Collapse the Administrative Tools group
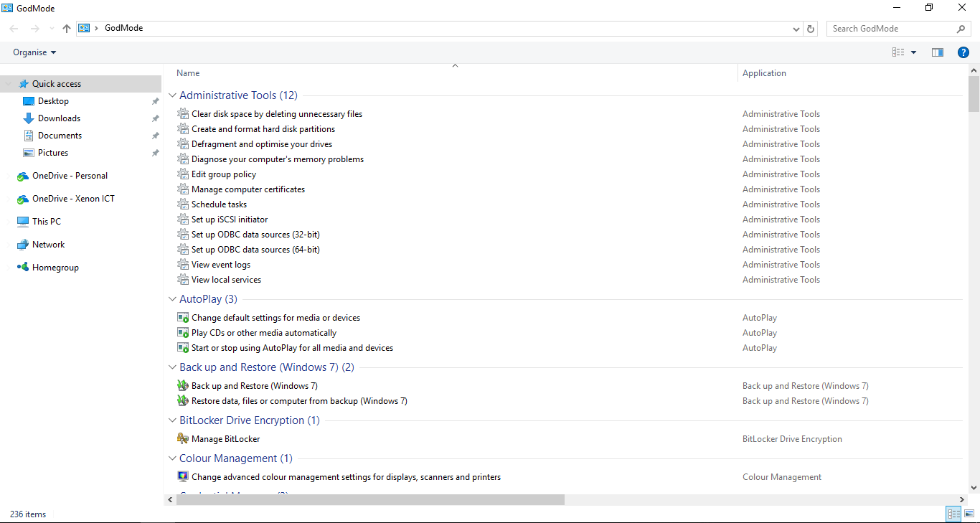This screenshot has width=980, height=523. (x=172, y=95)
